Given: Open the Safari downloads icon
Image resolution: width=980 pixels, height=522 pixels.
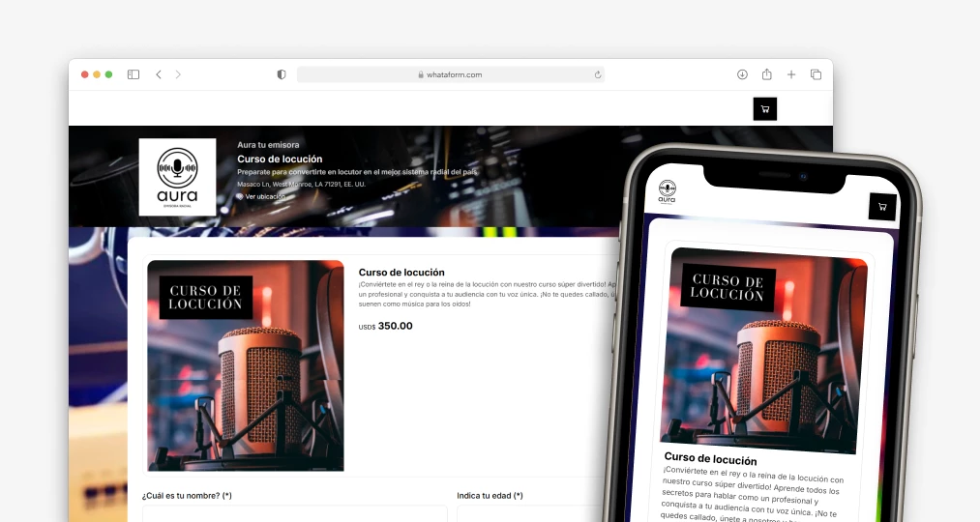Looking at the screenshot, I should click(x=742, y=74).
